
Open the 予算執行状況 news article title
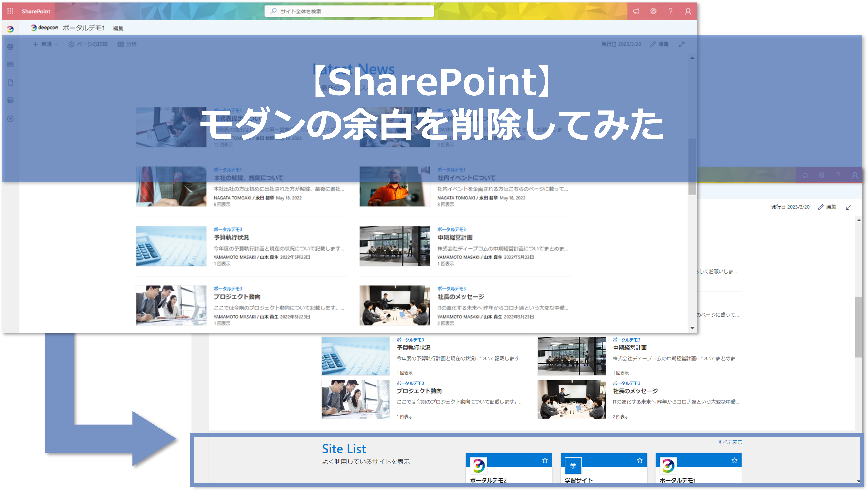pyautogui.click(x=231, y=237)
